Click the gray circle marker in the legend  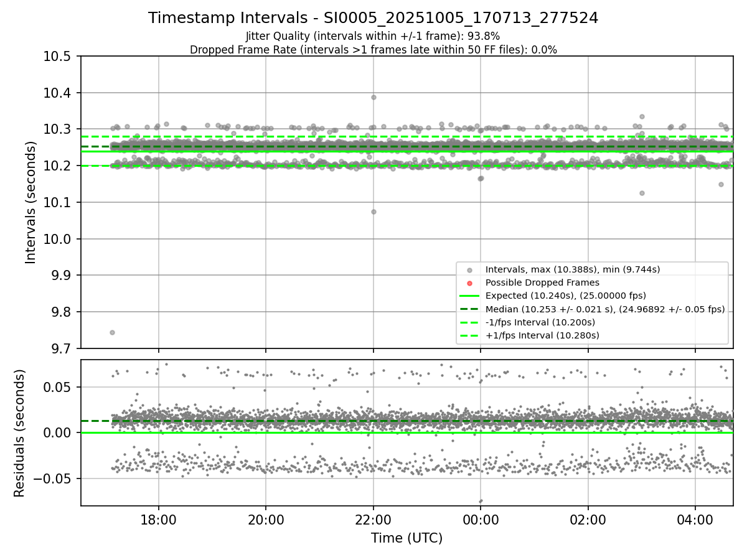pos(469,270)
